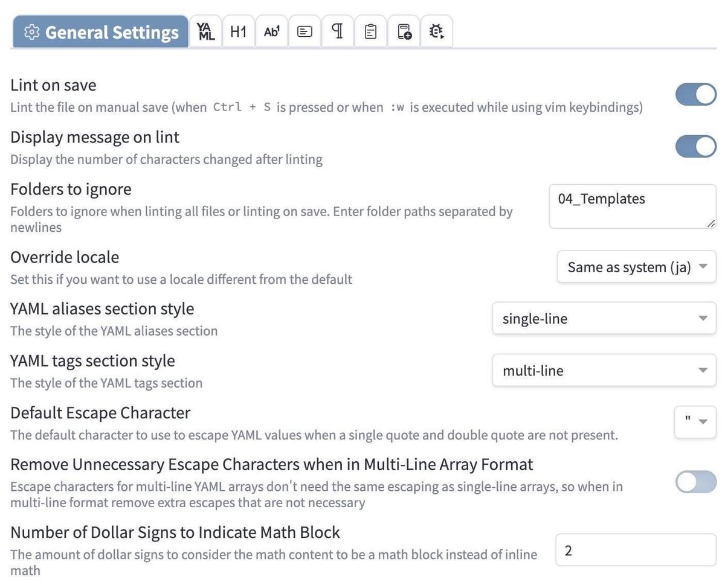The image size is (725, 588).
Task: Open the custom rules tab icon
Action: 404,32
